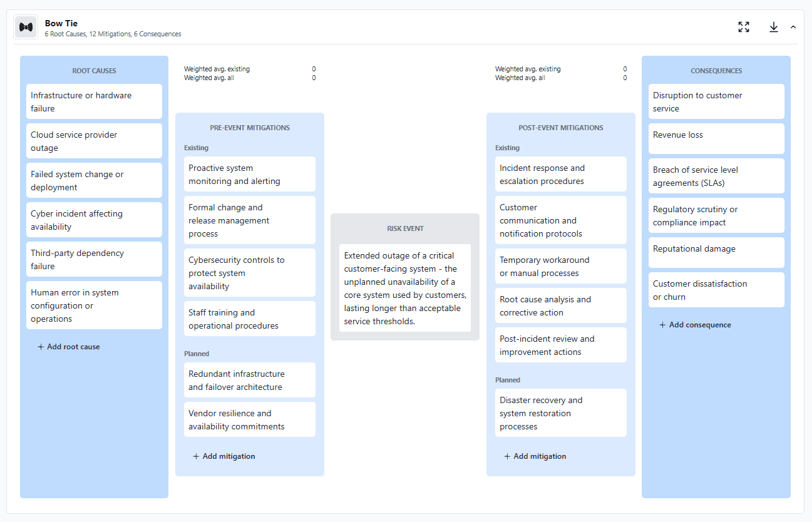Open the Reputational damage consequence
This screenshot has height=522, width=812.
click(x=716, y=252)
